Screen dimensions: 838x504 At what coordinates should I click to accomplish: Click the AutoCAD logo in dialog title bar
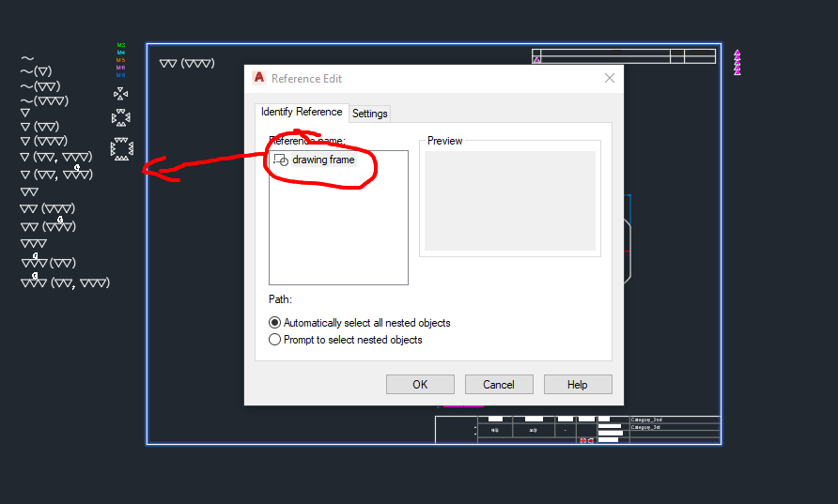pos(259,78)
